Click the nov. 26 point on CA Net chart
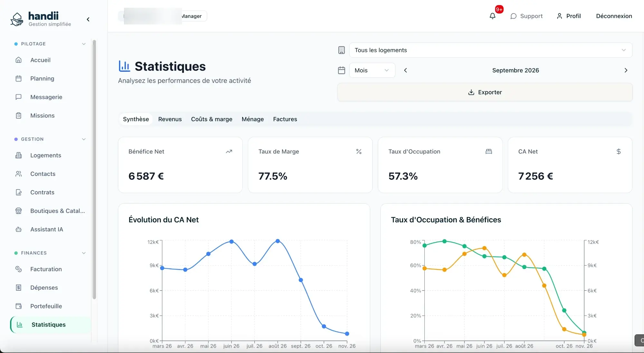This screenshot has width=644, height=353. click(x=347, y=334)
